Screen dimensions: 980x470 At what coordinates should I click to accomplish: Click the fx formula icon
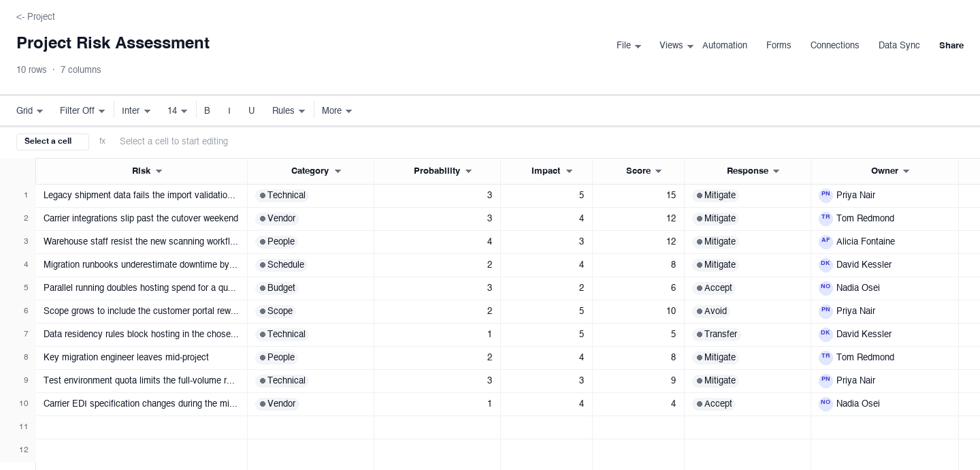coord(103,142)
